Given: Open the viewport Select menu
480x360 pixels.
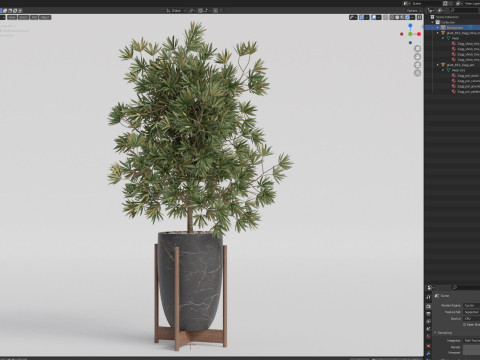Looking at the screenshot, I should (23, 17).
